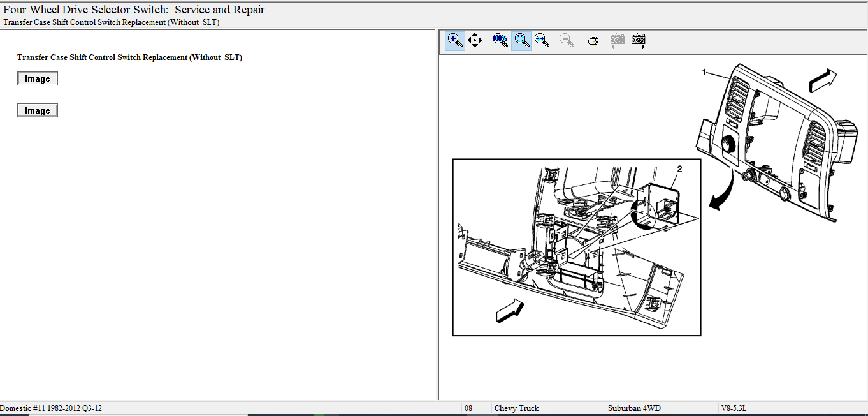This screenshot has height=416, width=868.
Task: Set image zoom to 100%
Action: [500, 41]
